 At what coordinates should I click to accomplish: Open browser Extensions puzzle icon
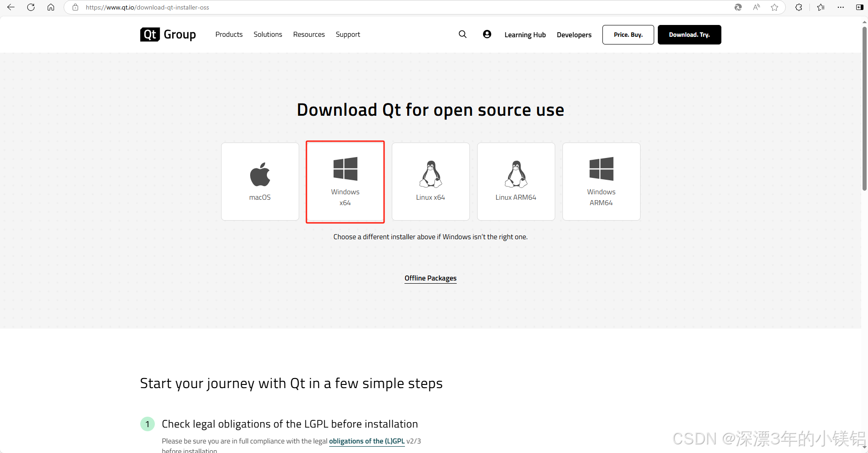coord(799,7)
